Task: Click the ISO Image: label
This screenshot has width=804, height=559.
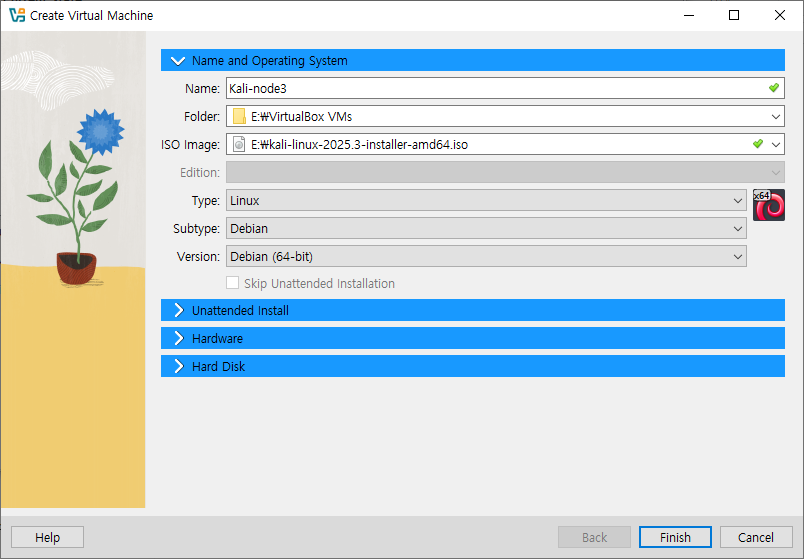Action: 190,145
